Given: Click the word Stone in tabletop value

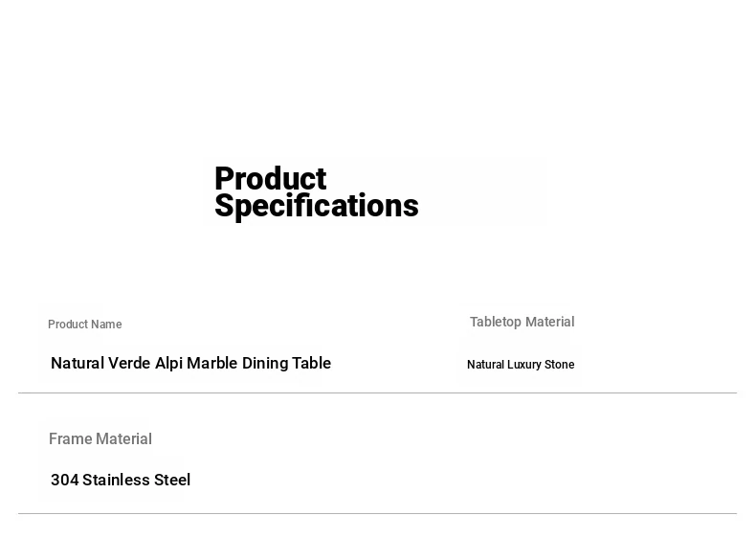Looking at the screenshot, I should point(559,365).
